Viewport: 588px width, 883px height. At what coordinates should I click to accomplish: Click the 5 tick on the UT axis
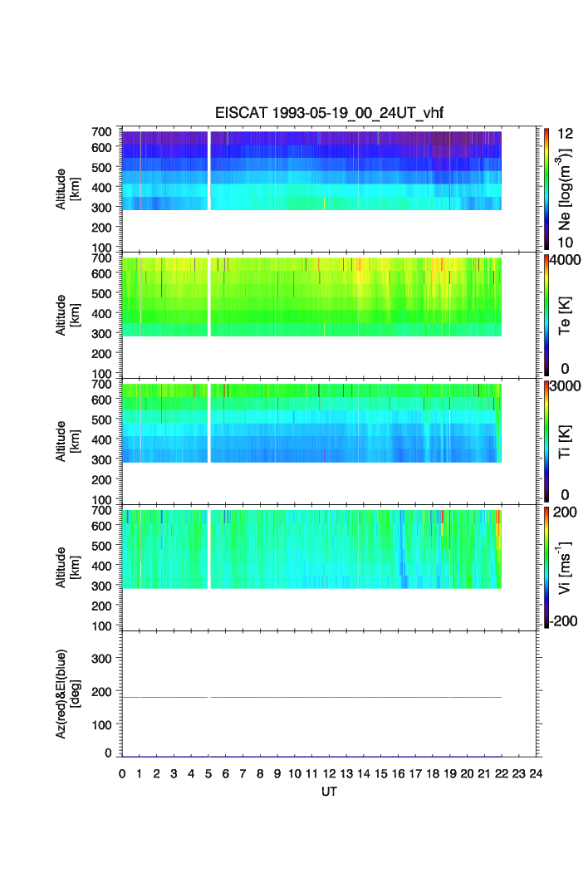coord(208,774)
